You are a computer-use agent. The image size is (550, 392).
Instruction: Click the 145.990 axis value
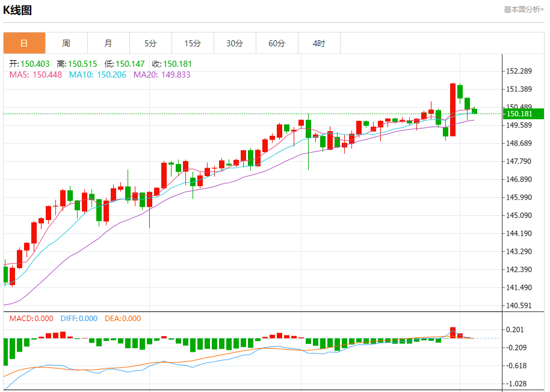click(x=519, y=197)
